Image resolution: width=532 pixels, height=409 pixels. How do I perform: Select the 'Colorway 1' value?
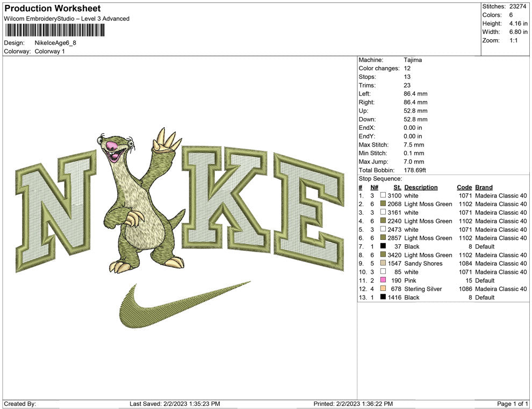[49, 52]
